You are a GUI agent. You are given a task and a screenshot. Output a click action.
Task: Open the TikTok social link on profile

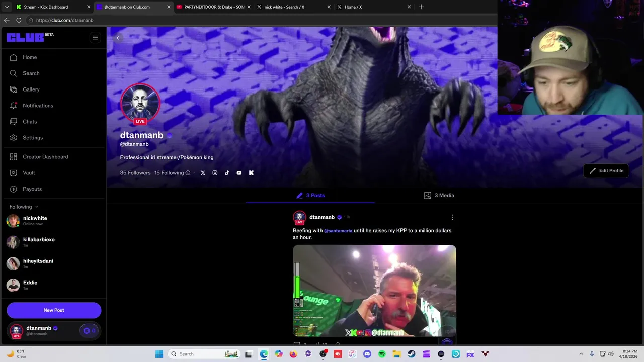[x=227, y=173]
